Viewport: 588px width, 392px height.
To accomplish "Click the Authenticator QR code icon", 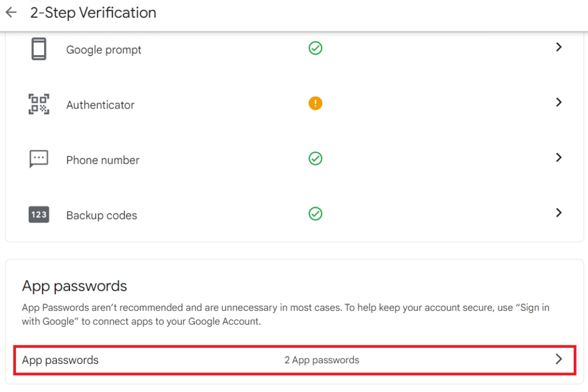I will click(x=38, y=104).
